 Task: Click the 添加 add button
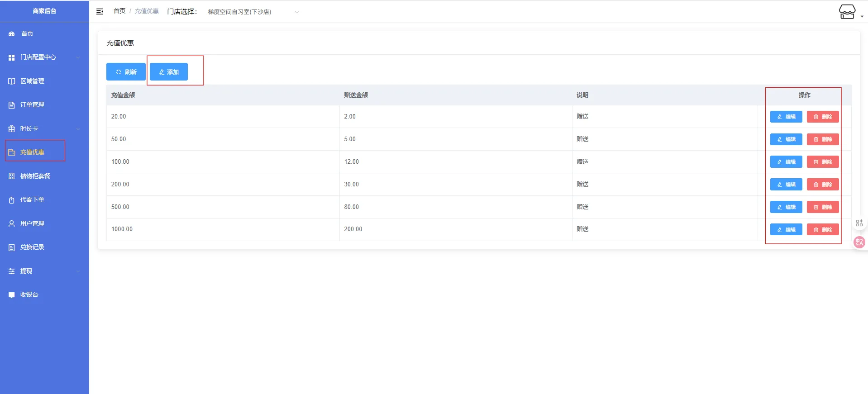click(169, 72)
